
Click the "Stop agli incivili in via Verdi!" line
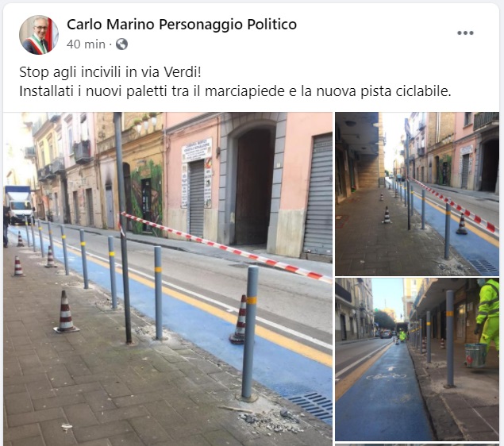click(110, 72)
